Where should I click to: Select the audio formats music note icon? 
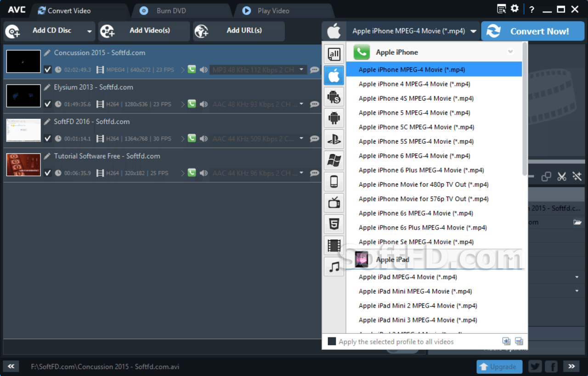click(334, 266)
